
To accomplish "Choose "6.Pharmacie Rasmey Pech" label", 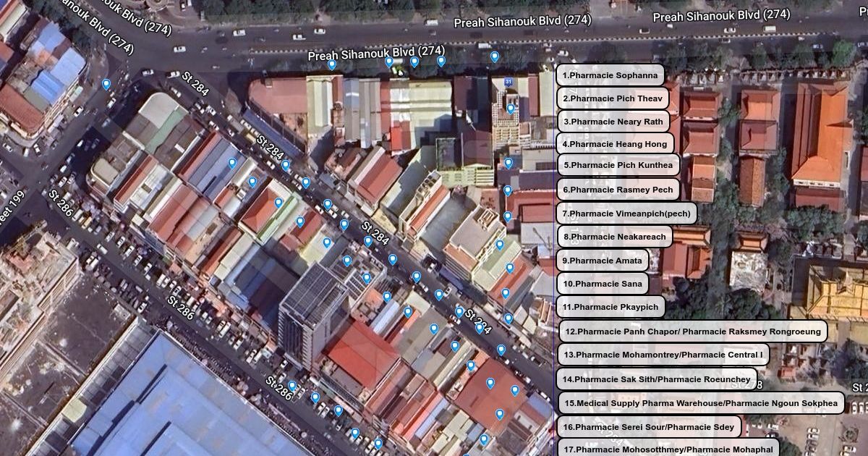I will [x=618, y=190].
